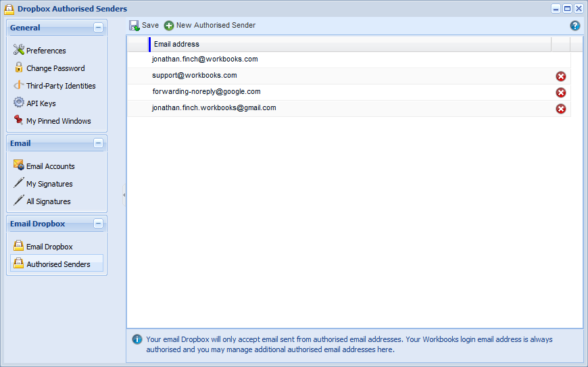
Task: Click the Email Dropbox panel header title
Action: point(37,224)
